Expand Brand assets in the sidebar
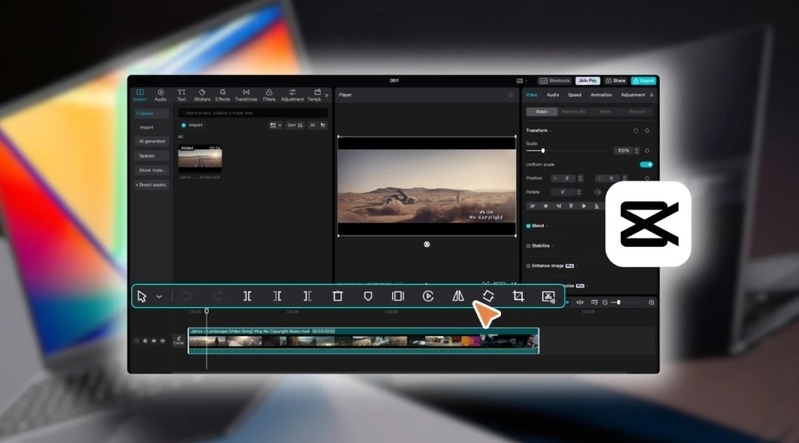The height and width of the screenshot is (443, 799). 151,185
